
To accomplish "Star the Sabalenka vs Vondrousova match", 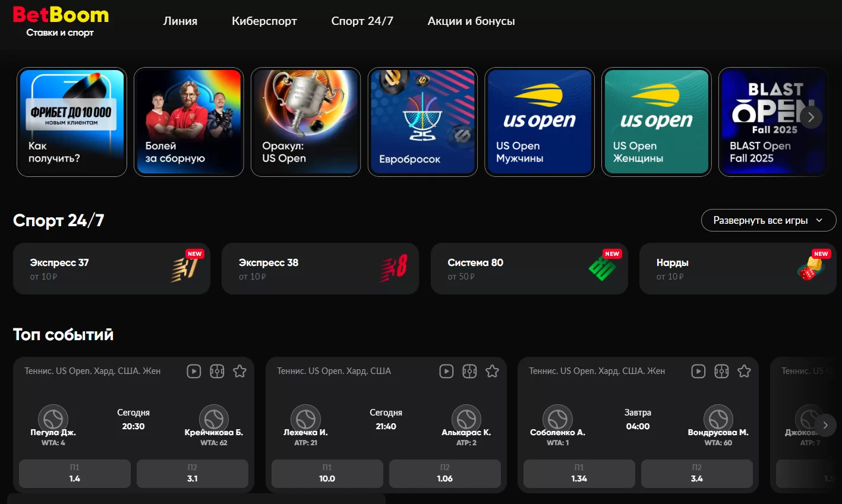I will (744, 371).
